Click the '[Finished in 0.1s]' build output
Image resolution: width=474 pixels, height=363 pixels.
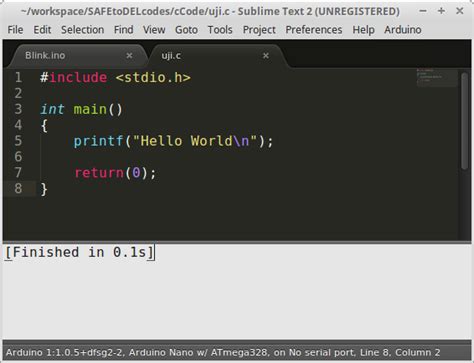(x=80, y=252)
